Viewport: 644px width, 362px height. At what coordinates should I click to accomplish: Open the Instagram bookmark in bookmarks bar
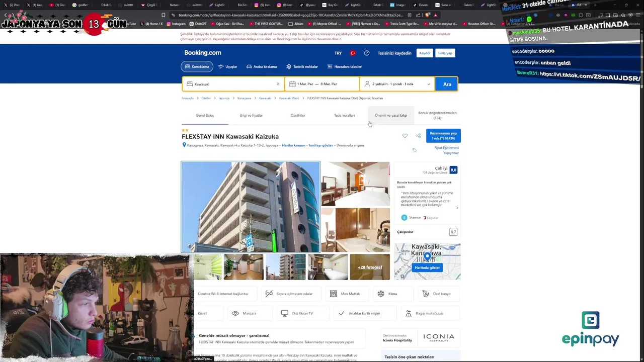click(x=176, y=24)
